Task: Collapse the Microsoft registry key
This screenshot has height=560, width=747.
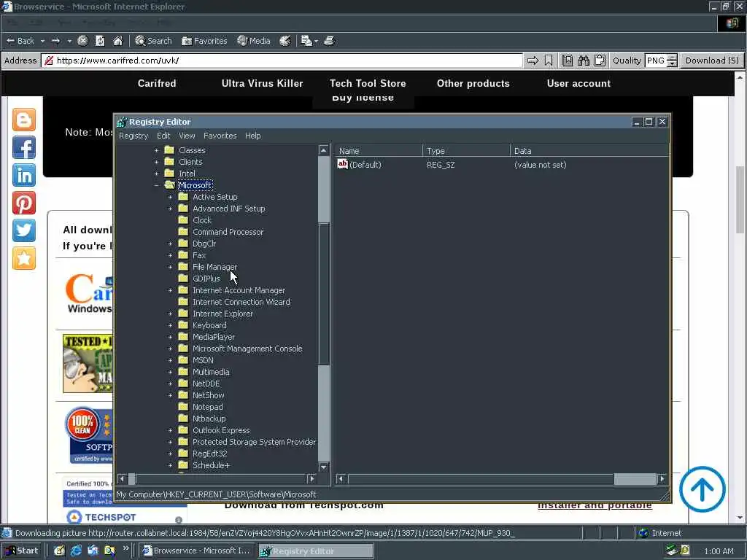Action: [156, 185]
